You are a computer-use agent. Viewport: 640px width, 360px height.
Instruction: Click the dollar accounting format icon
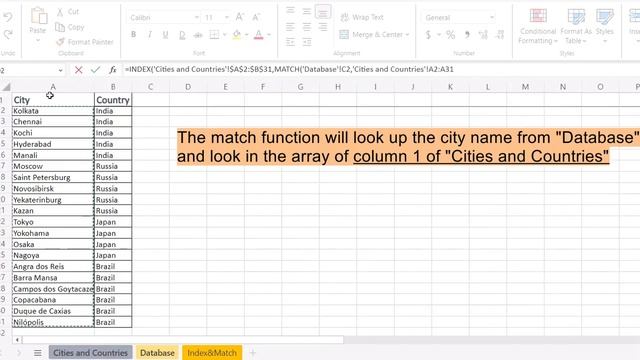coord(428,35)
